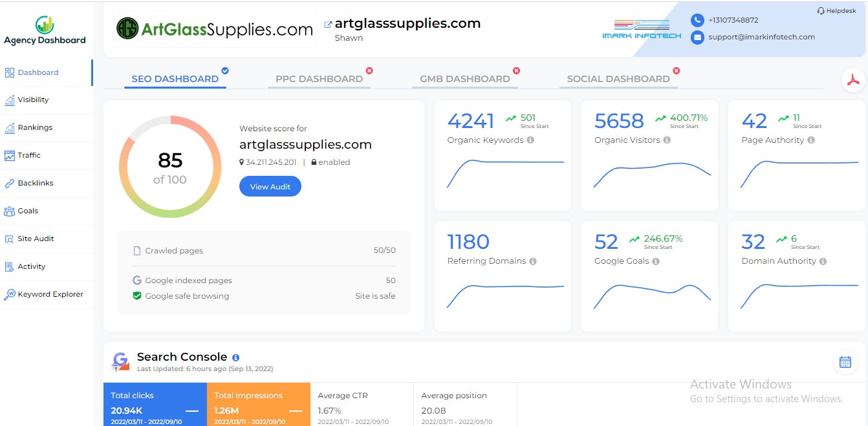Click the Organic Keywords info tooltip
Viewport: 868px width, 426px height.
click(530, 140)
